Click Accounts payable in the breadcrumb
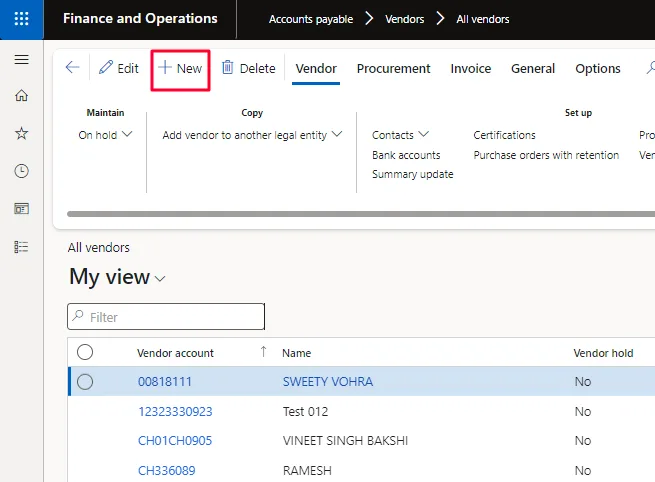655x482 pixels. [x=311, y=19]
